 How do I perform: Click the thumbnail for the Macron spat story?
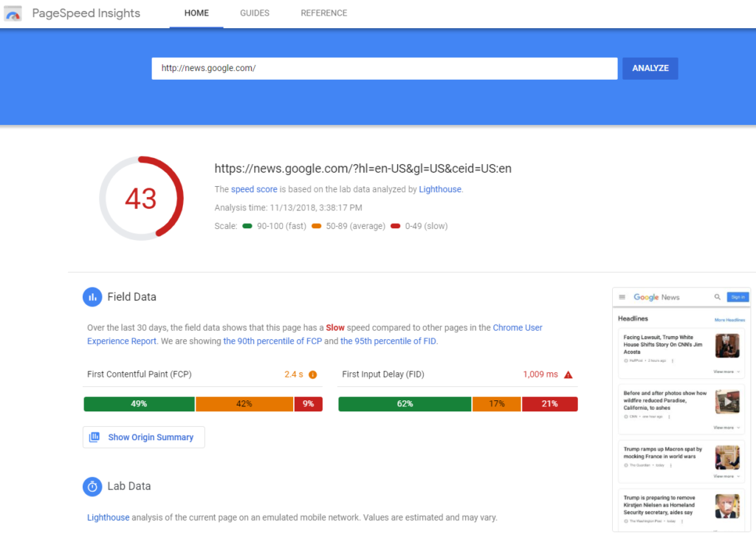click(727, 457)
